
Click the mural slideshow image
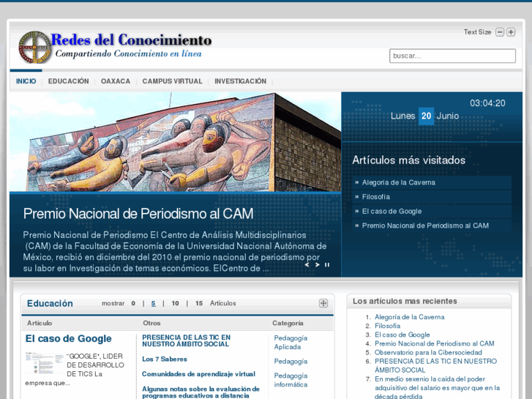[x=176, y=141]
